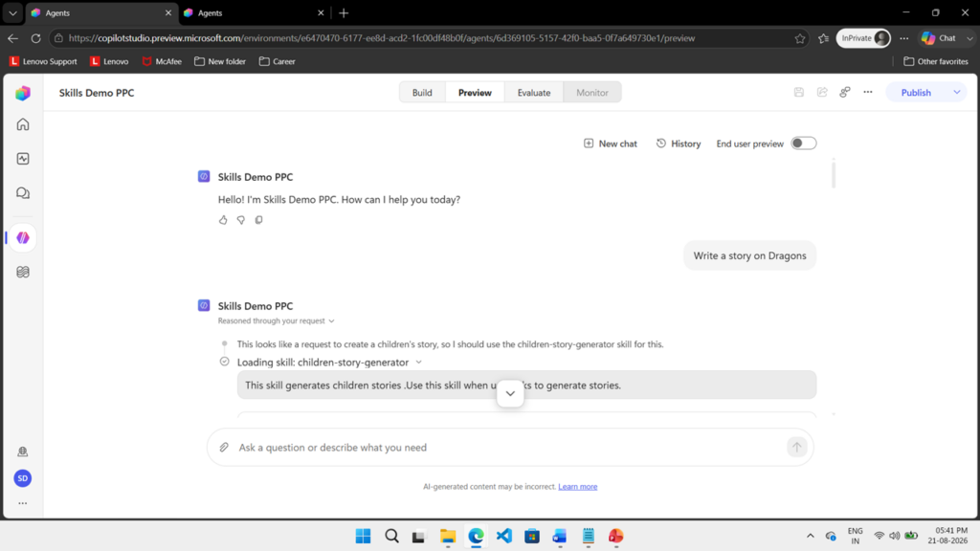980x551 pixels.
Task: Open File Explorer from taskbar
Action: click(448, 536)
